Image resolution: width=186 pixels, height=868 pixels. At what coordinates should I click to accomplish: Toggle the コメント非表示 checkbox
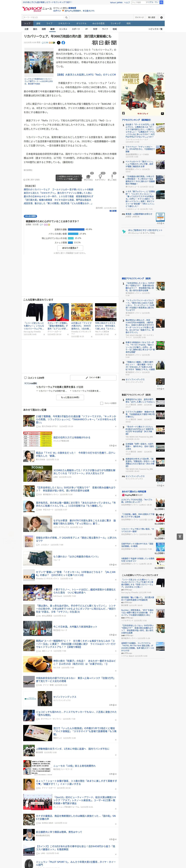click(x=102, y=403)
